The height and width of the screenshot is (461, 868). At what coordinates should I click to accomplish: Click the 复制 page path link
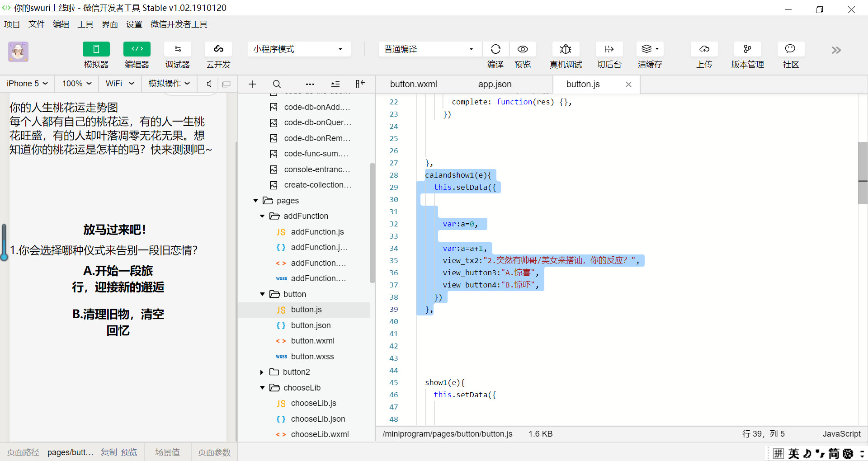point(108,452)
